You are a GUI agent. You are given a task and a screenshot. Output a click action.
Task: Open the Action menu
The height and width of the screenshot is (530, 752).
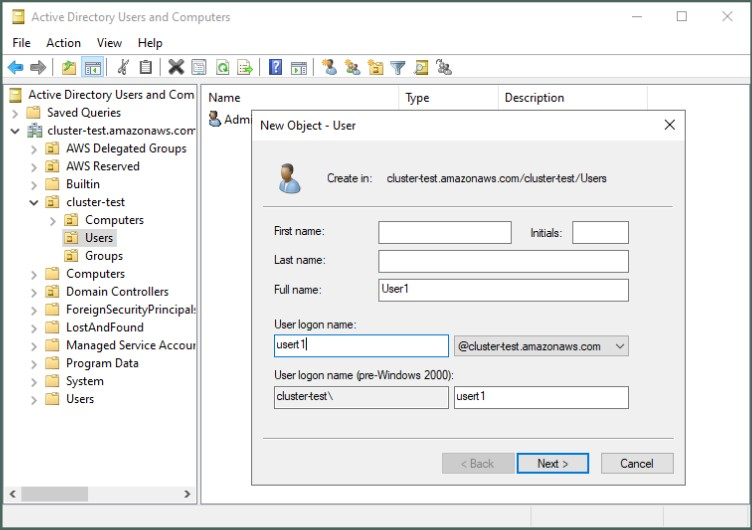(63, 43)
